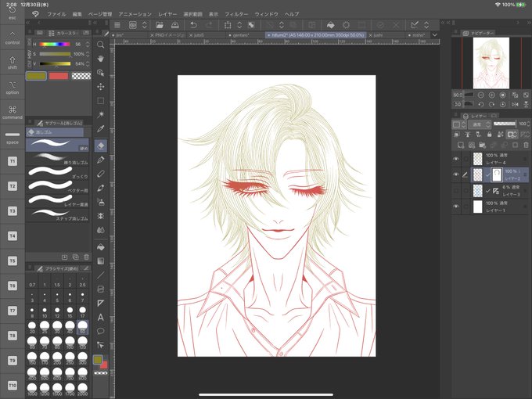Toggle Clip to Layer Below
This screenshot has height=399, width=532.
click(x=457, y=135)
